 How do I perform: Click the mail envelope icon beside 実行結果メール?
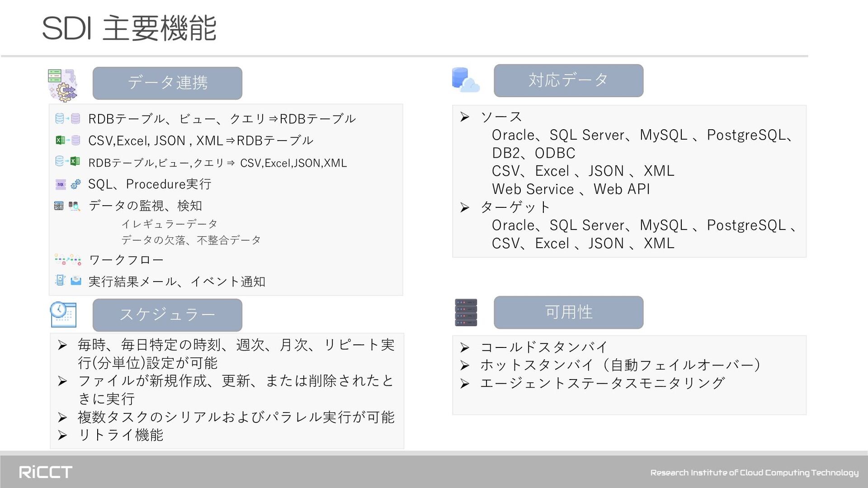(76, 281)
